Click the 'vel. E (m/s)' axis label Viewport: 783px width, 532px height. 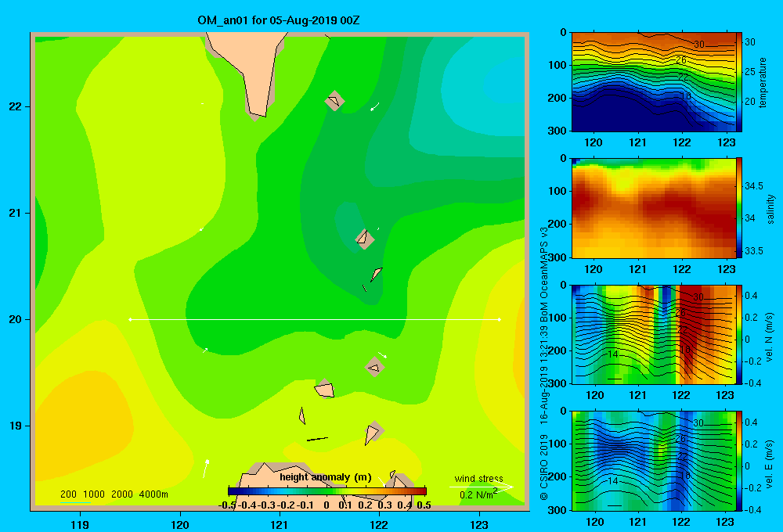pos(770,463)
